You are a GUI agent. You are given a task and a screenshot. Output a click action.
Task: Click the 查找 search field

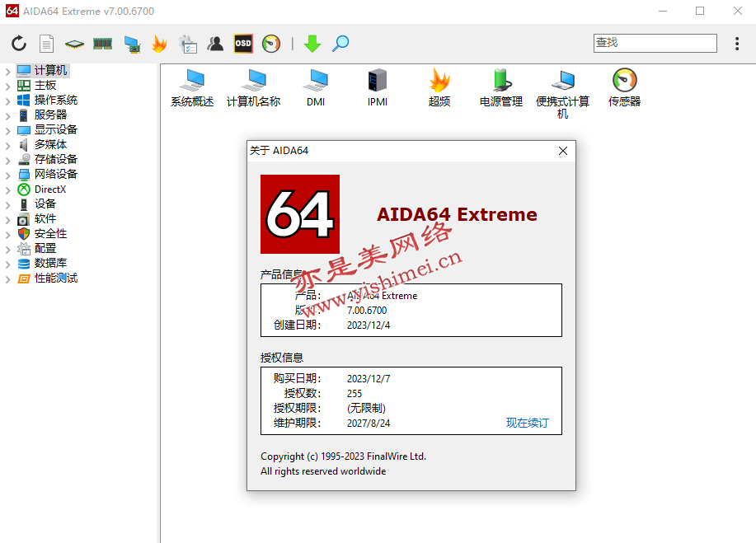(x=655, y=43)
